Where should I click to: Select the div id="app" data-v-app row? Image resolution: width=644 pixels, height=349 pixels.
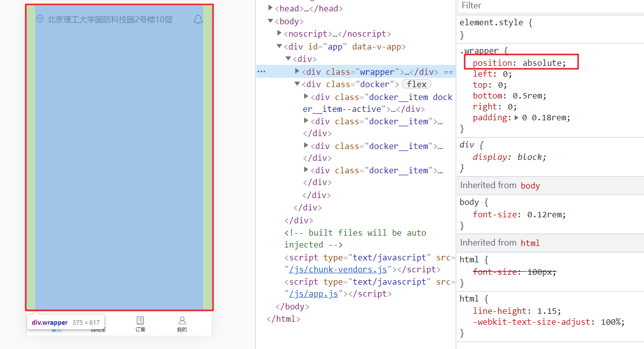345,47
